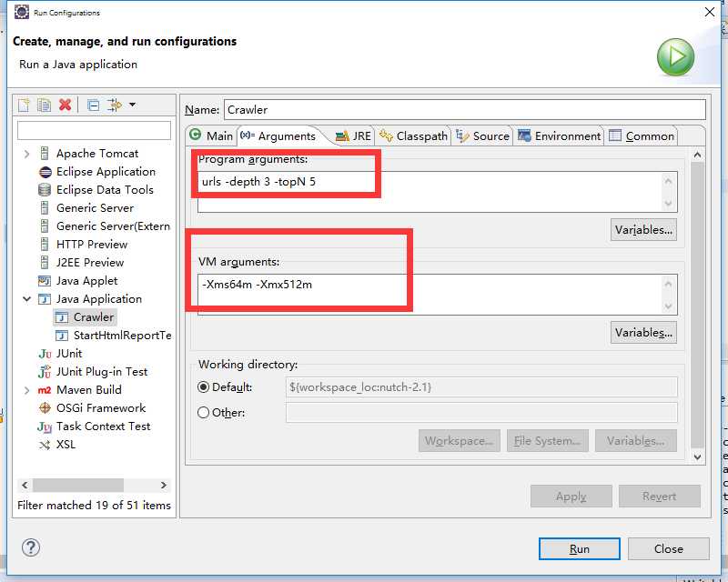Click the Duplicate launch configuration icon

click(44, 105)
